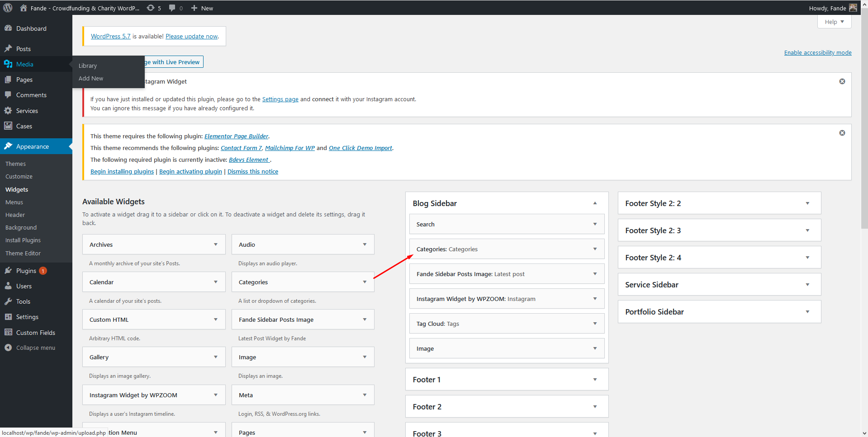Click Enable accessibility mode link

point(818,52)
